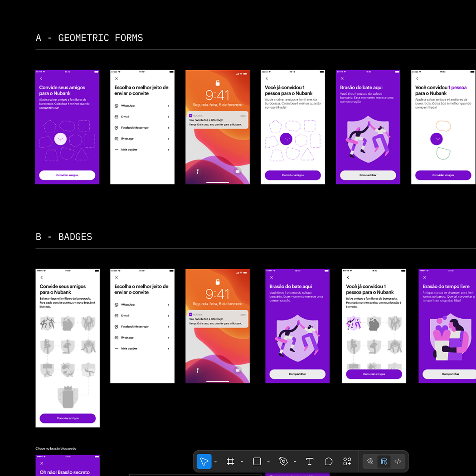
Task: Enable Draw mode with the pencil scribble toggle
Action: [x=369, y=461]
